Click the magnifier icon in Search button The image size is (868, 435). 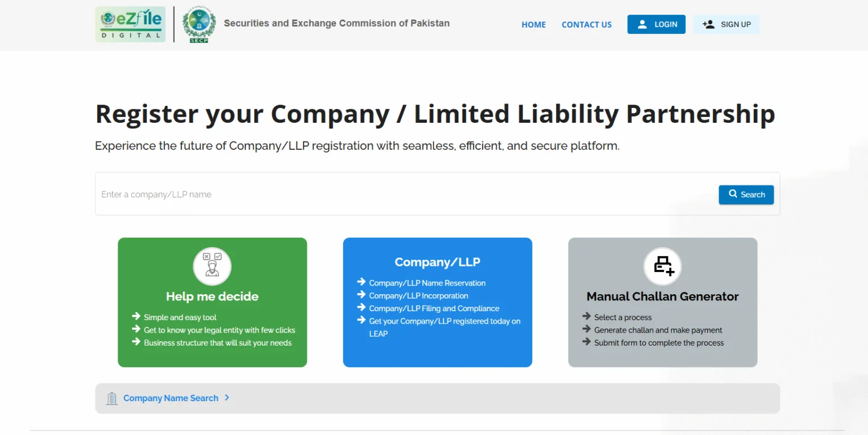tap(733, 194)
